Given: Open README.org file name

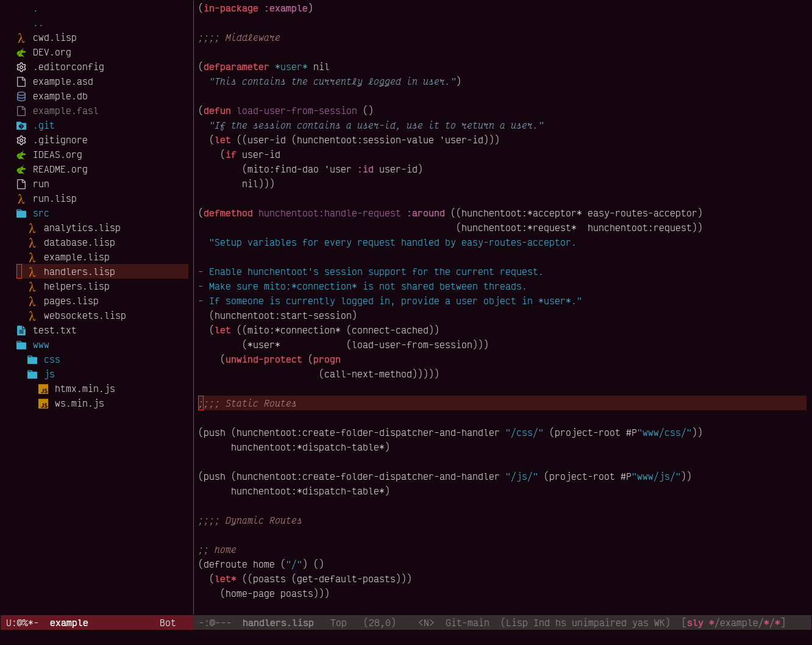Looking at the screenshot, I should [60, 169].
